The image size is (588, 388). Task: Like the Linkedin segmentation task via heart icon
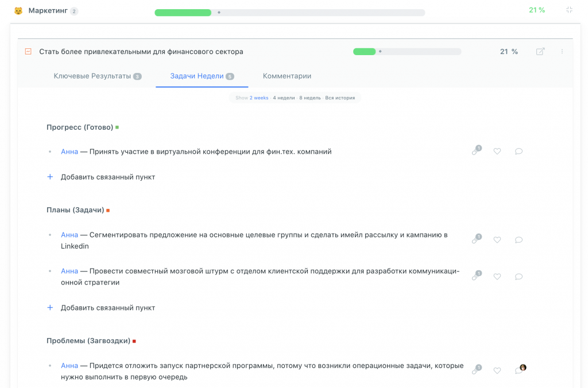(497, 240)
